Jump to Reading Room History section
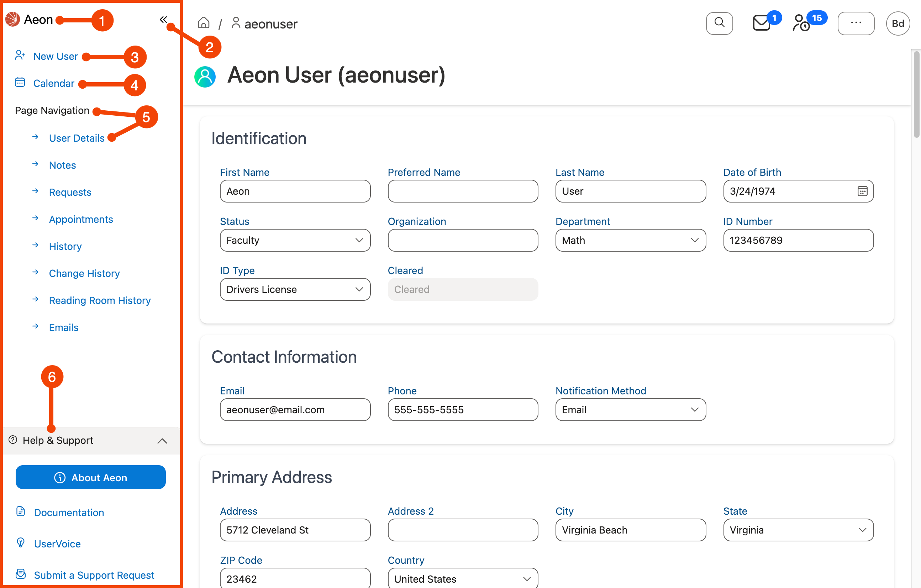 click(99, 300)
